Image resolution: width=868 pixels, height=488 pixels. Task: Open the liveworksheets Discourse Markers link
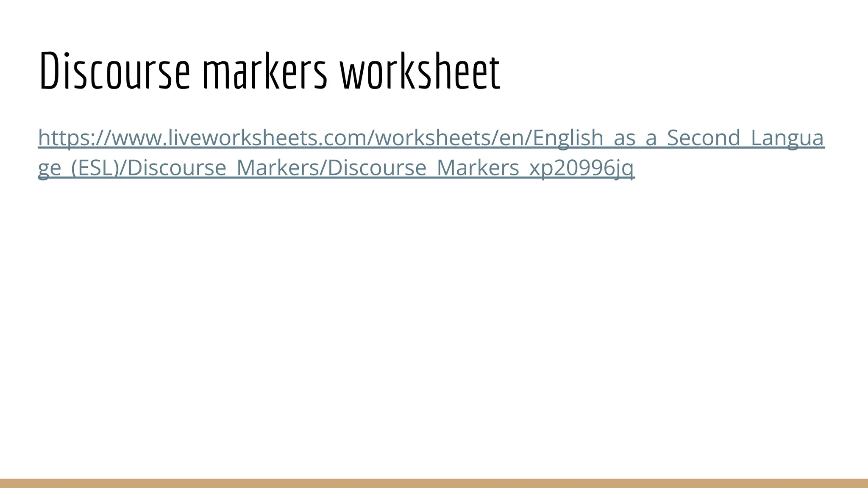point(431,152)
